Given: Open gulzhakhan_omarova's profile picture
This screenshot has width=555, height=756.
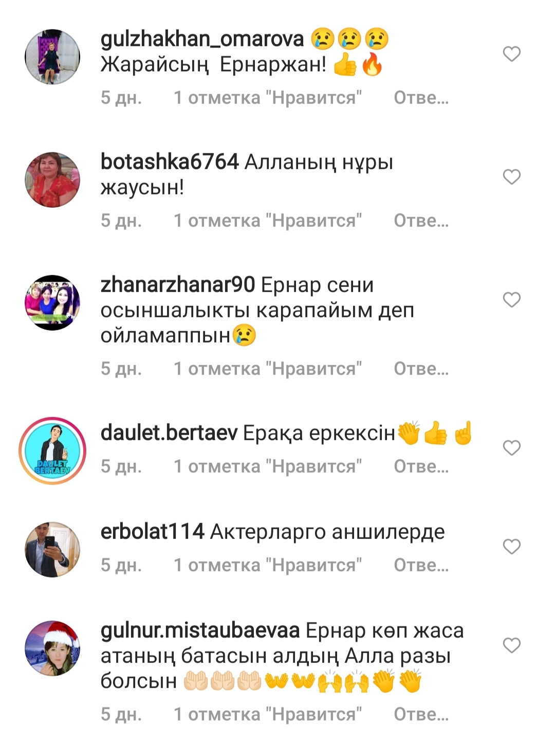Looking at the screenshot, I should pyautogui.click(x=52, y=57).
